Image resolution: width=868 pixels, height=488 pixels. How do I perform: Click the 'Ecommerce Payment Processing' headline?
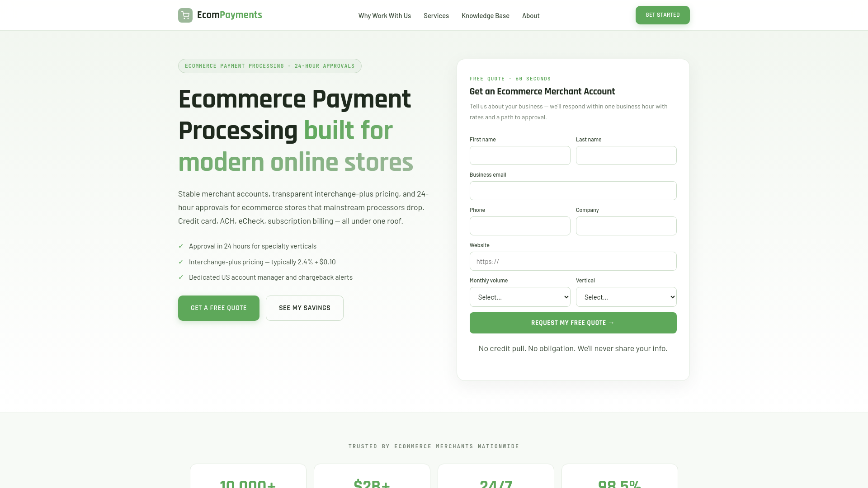[x=296, y=131]
